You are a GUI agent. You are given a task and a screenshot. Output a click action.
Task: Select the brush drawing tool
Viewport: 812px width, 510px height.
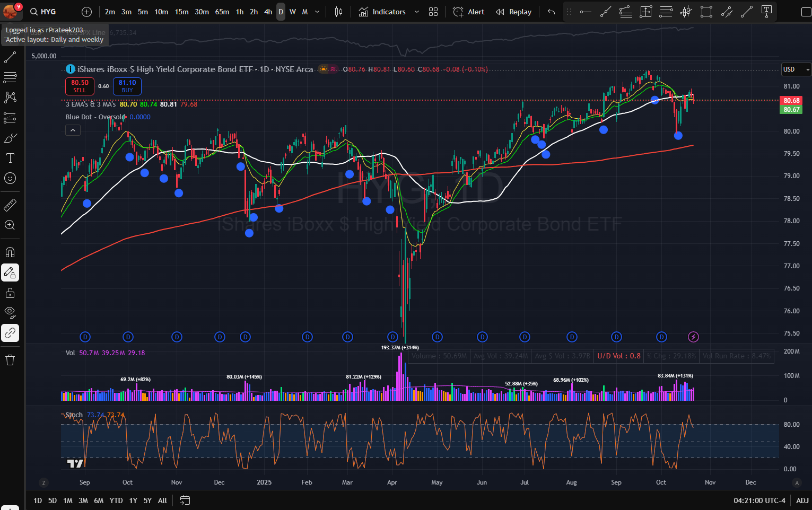point(10,138)
